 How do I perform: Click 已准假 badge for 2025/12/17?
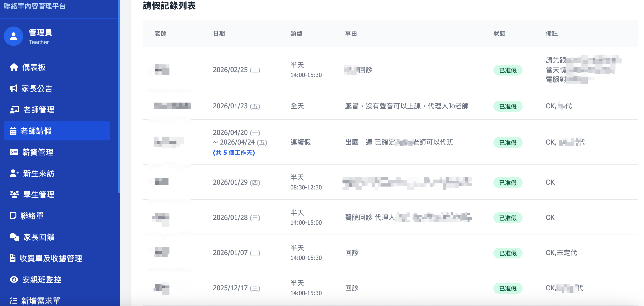(x=508, y=288)
